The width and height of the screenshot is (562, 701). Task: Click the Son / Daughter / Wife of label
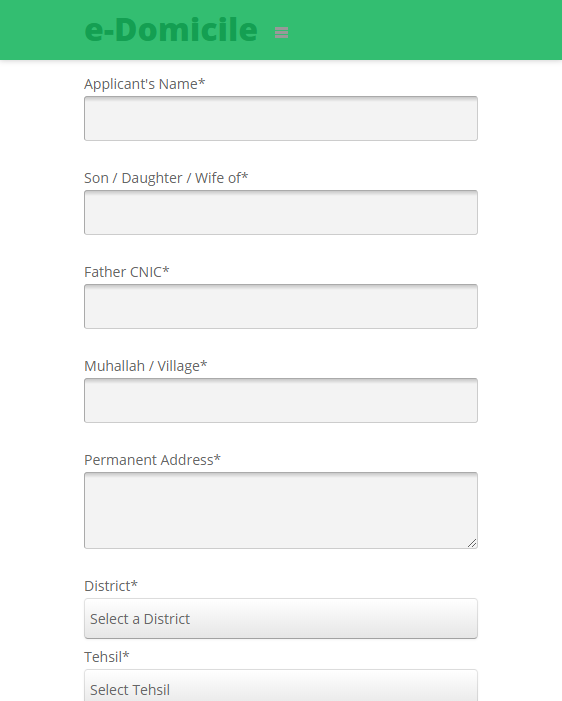(x=166, y=178)
